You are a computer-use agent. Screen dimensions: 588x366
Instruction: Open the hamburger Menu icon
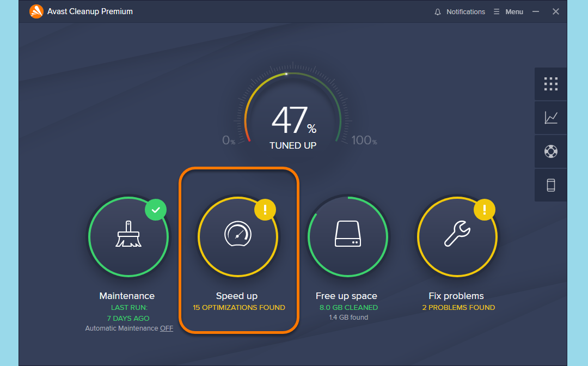pyautogui.click(x=497, y=11)
